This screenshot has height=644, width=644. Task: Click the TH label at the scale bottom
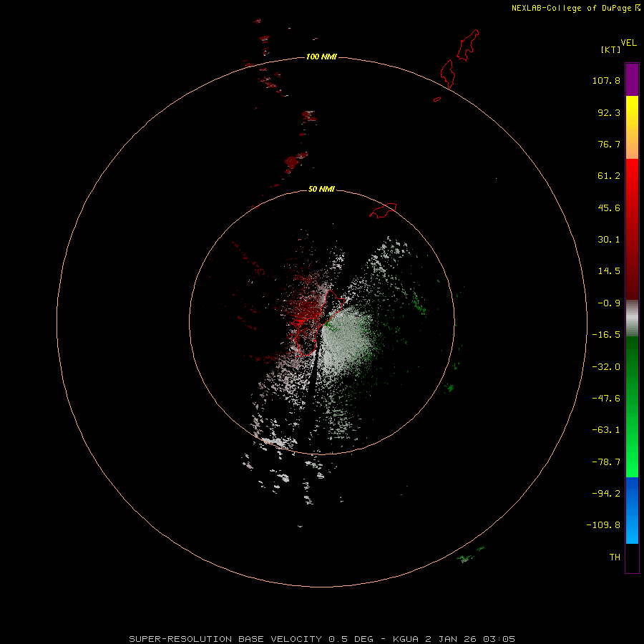tap(615, 557)
